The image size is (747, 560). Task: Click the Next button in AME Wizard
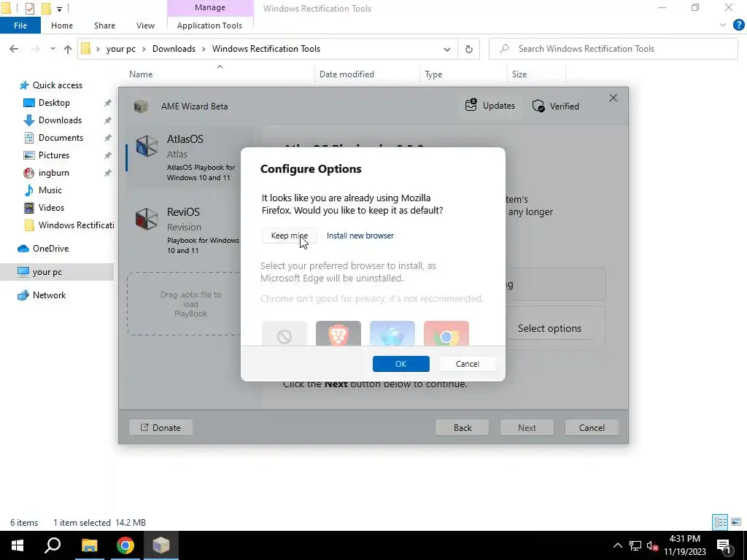[x=527, y=427]
